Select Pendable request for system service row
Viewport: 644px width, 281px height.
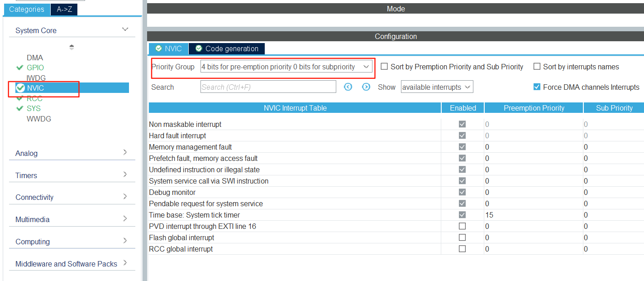pyautogui.click(x=396, y=203)
